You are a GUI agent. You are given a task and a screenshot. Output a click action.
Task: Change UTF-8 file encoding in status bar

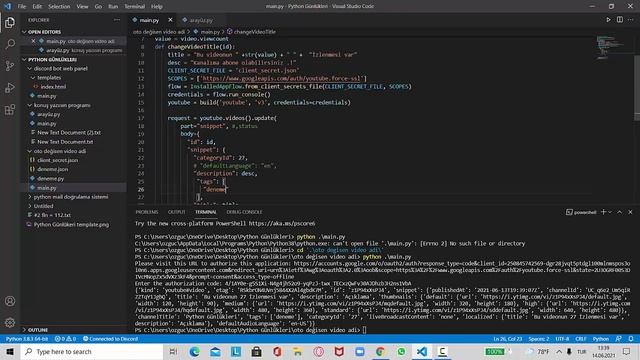click(x=562, y=339)
